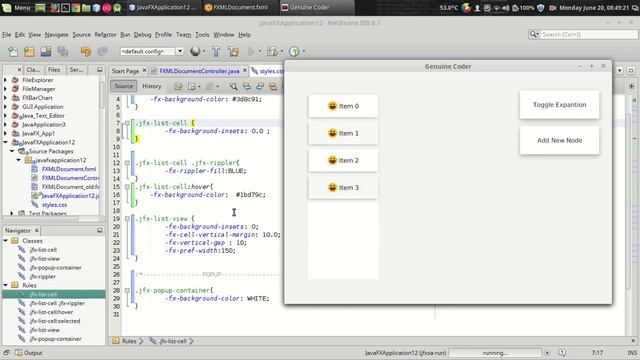Click the Last Edit icon in editor toolbar
Screen dimensions: 640x360
178,86
